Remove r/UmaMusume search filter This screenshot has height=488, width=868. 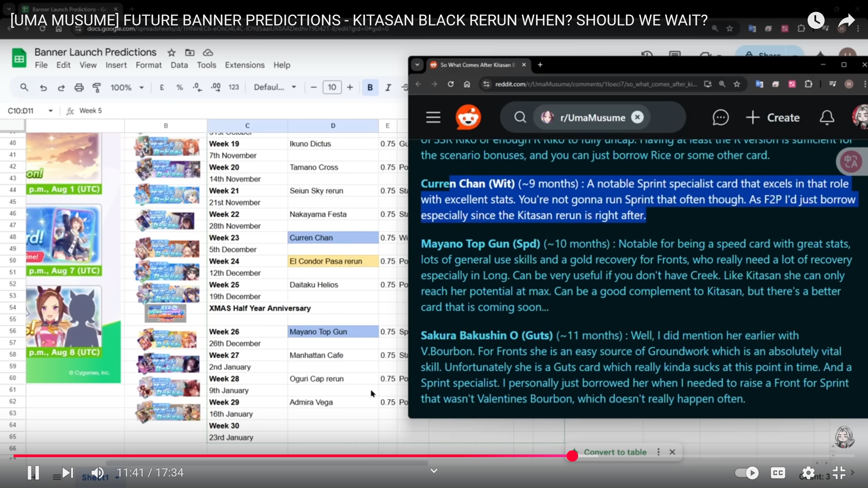pyautogui.click(x=637, y=117)
